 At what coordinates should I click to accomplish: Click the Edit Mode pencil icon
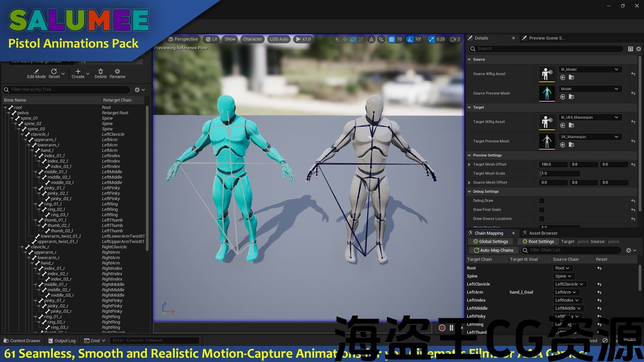(x=36, y=71)
